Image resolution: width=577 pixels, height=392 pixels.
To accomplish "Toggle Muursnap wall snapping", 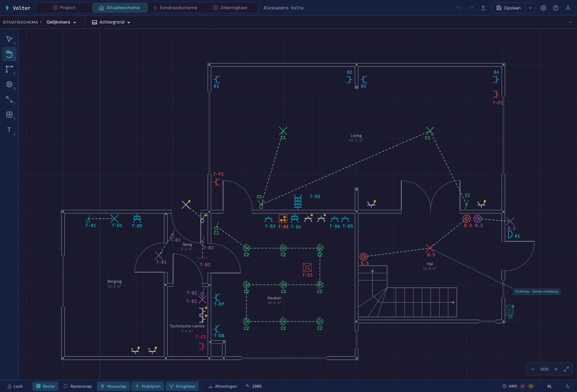I will (x=113, y=386).
